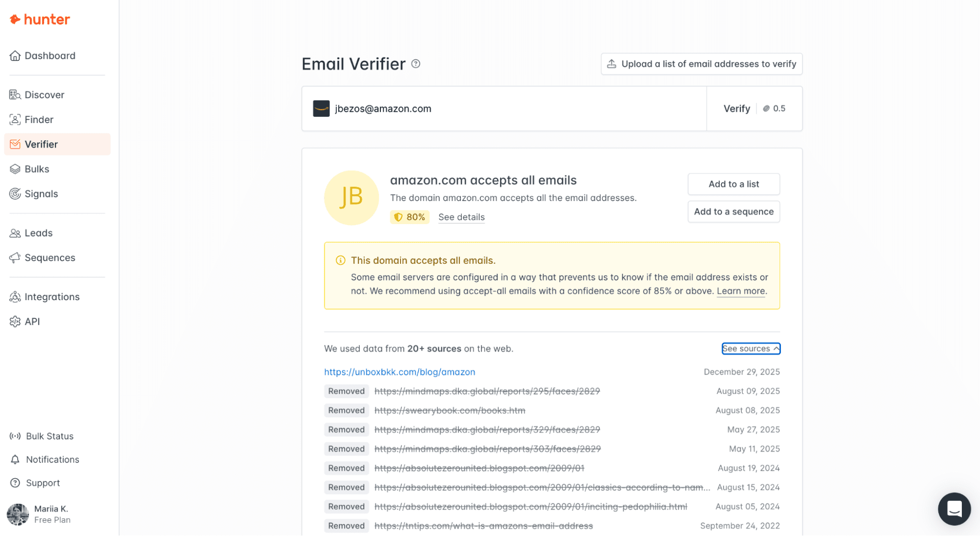
Task: Click Add to a sequence button
Action: (x=733, y=212)
